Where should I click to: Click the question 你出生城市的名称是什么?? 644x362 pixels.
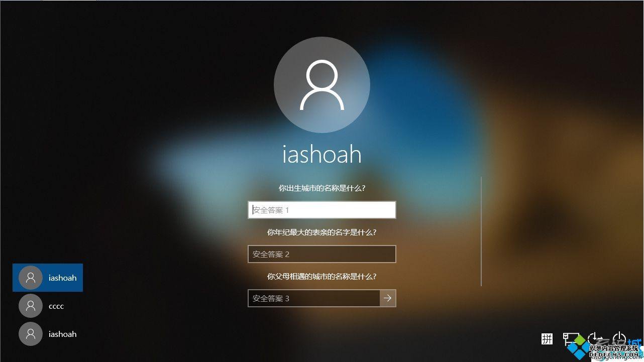click(322, 188)
